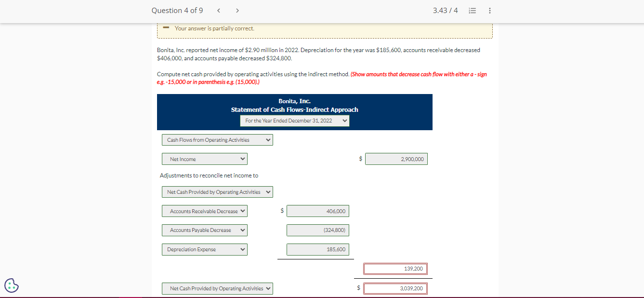Select the 139,200 adjustments total field
Viewport: 644px width, 298px height.
pos(395,269)
